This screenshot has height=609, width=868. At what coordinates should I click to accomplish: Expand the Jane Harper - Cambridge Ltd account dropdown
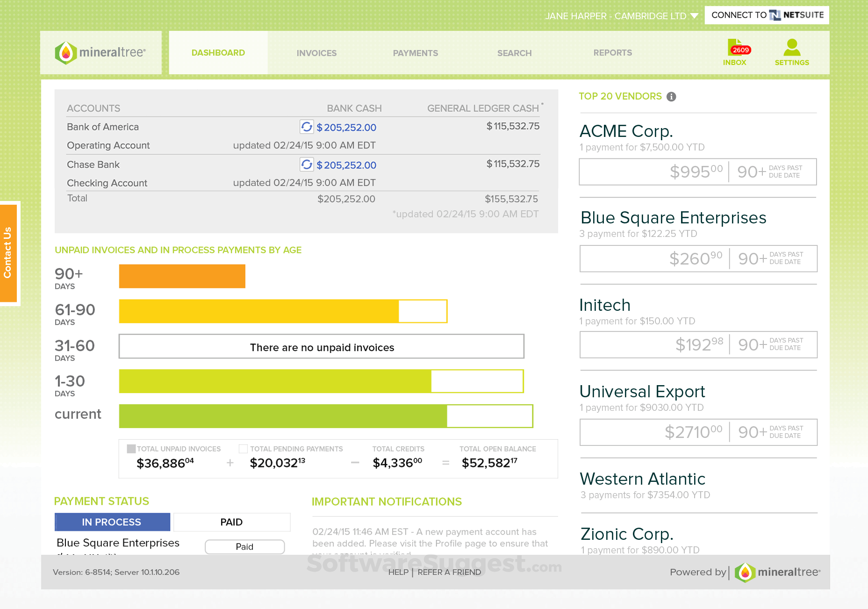(695, 15)
